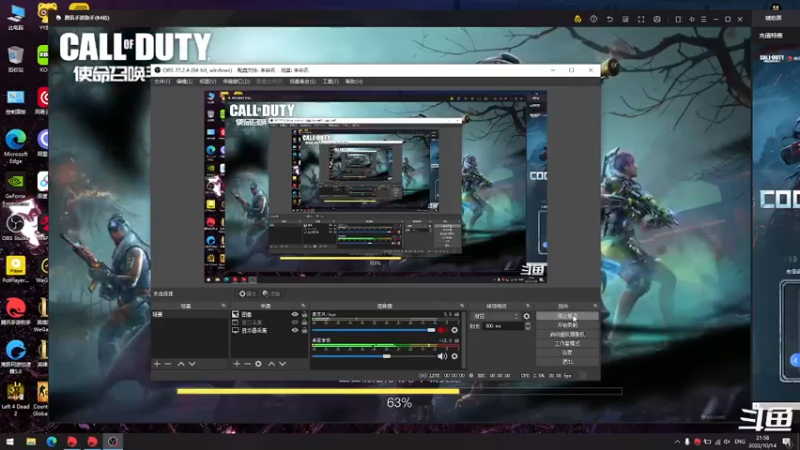Open OBS Tools menu

click(x=331, y=82)
